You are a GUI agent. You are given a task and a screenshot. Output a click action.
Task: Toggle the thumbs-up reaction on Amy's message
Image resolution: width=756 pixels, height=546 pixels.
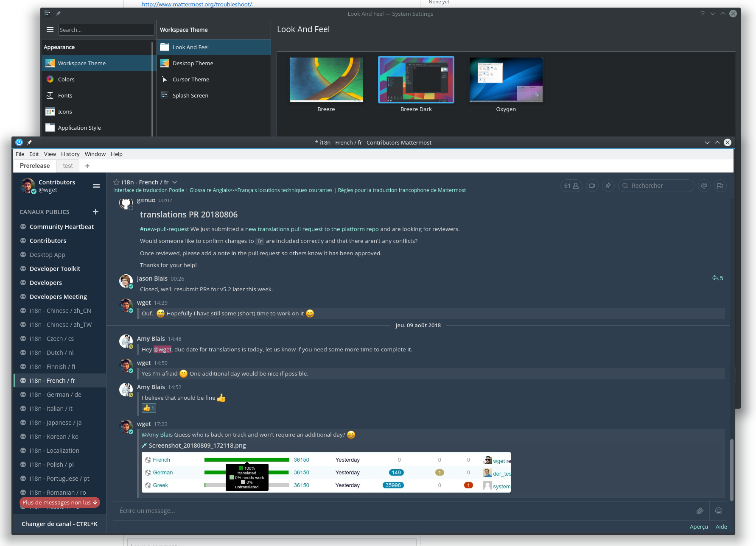pos(148,408)
